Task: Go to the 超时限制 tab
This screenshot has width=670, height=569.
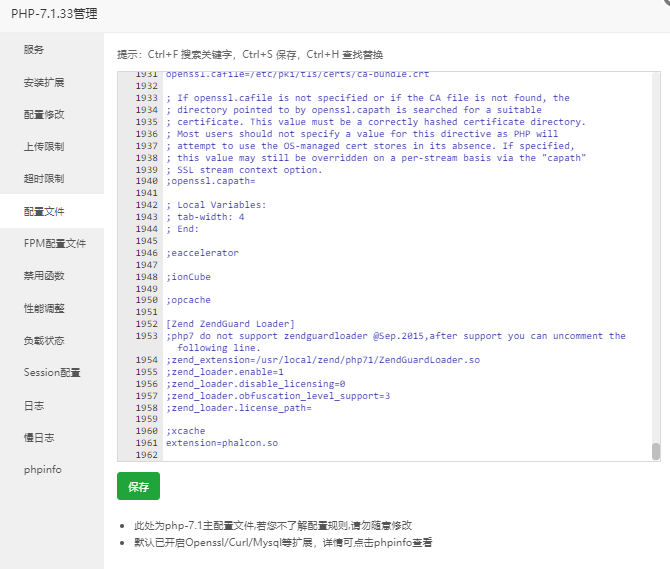Action: point(44,178)
